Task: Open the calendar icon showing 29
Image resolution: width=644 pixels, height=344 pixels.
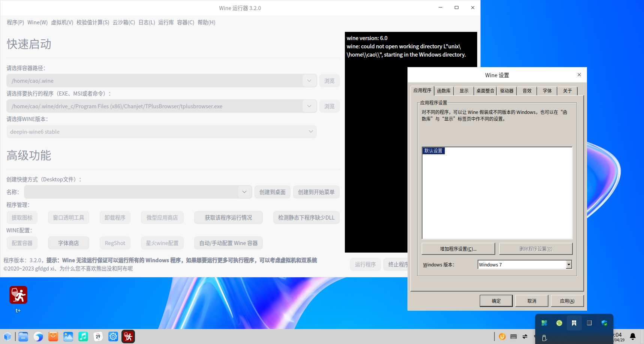Action: 98,337
